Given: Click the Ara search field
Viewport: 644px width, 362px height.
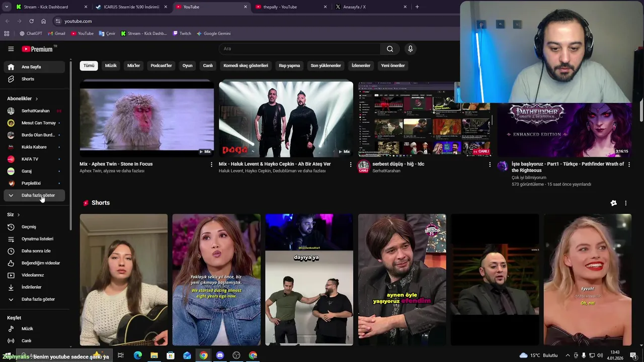Looking at the screenshot, I should coord(300,49).
